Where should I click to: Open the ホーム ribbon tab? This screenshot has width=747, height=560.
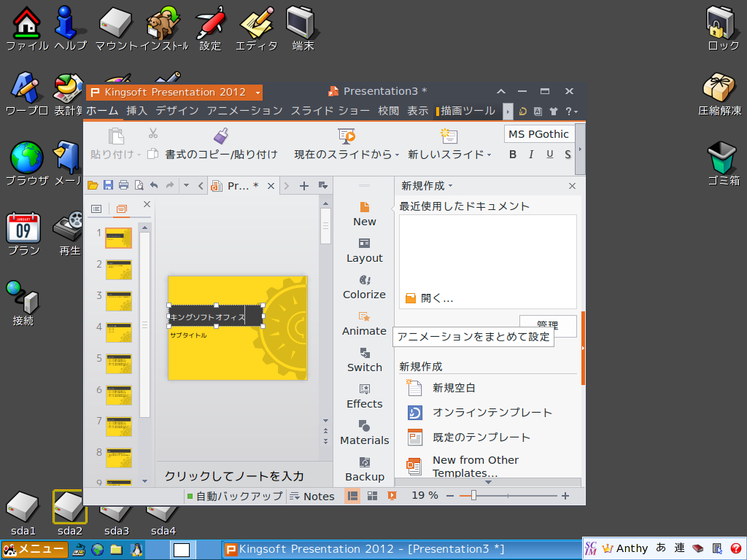pyautogui.click(x=102, y=111)
